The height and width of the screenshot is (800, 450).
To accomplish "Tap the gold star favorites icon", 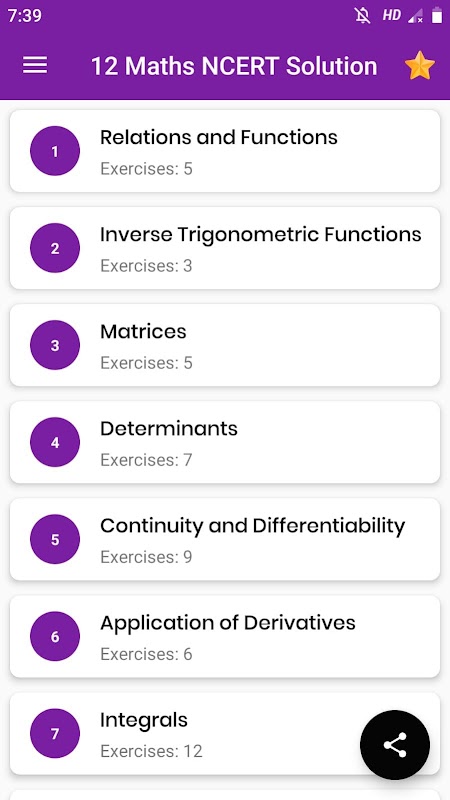I will pyautogui.click(x=419, y=65).
